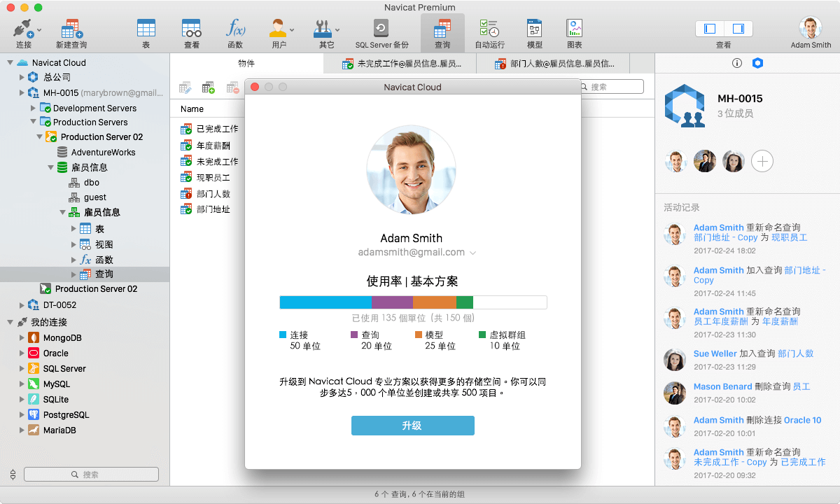Switch to the 物件 objects tab
840x504 pixels.
pos(246,64)
